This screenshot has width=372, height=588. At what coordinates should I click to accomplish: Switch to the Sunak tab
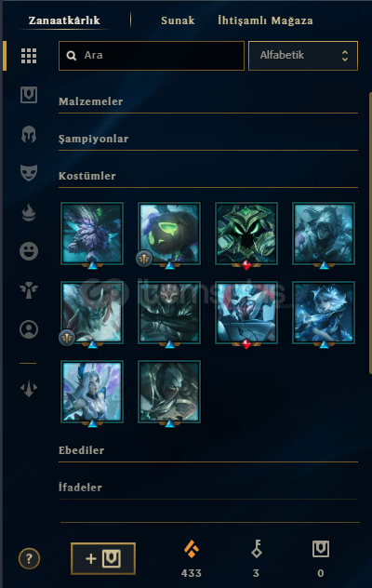pyautogui.click(x=178, y=20)
